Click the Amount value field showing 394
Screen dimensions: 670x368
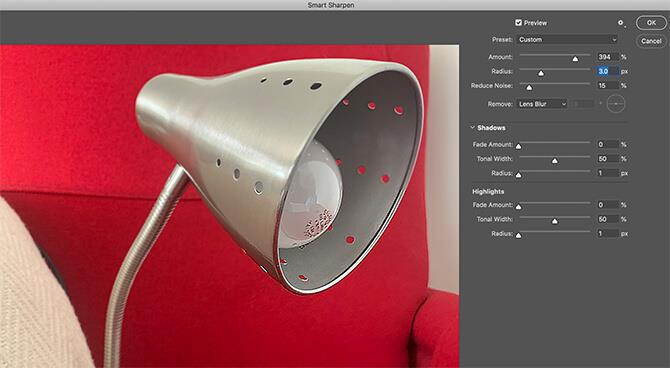[608, 57]
